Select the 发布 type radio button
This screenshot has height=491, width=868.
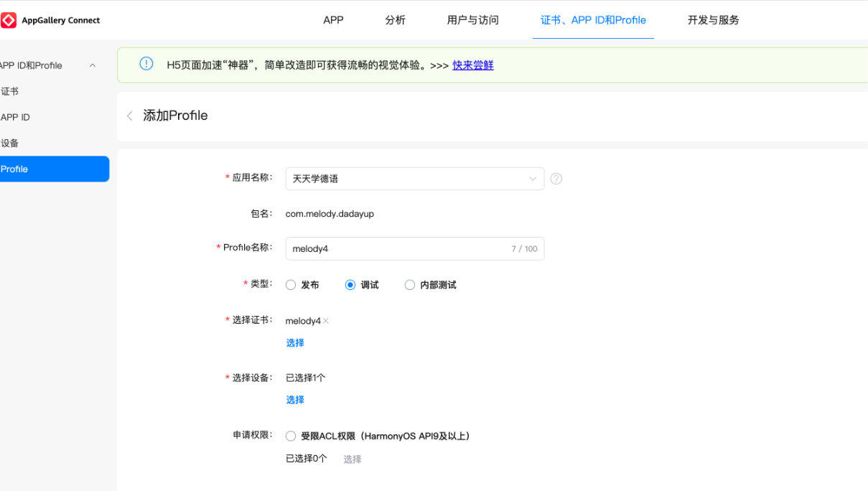pos(291,285)
